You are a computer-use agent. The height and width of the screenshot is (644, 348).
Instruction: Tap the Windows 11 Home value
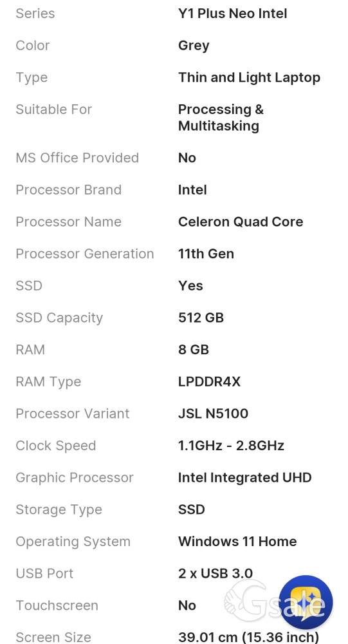tap(237, 542)
